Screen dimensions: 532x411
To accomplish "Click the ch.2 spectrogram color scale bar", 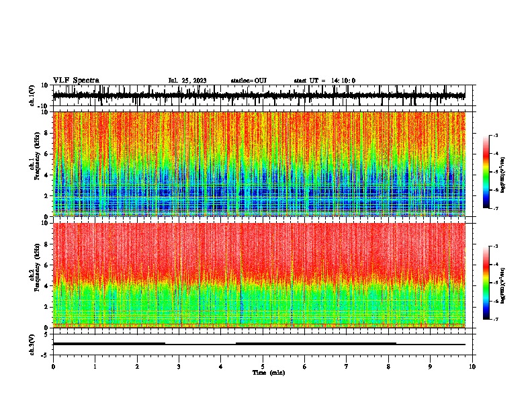I will (486, 283).
